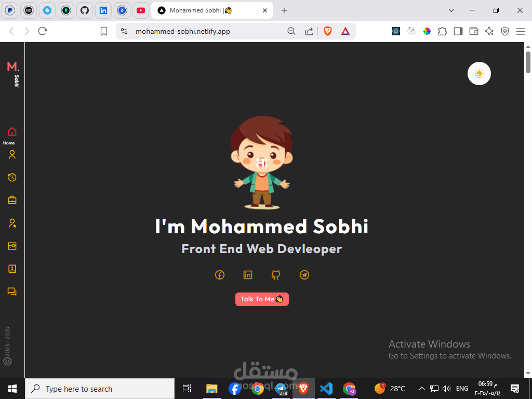Click the Front End Web Devleoper subtitle
532x399 pixels.
click(x=262, y=249)
